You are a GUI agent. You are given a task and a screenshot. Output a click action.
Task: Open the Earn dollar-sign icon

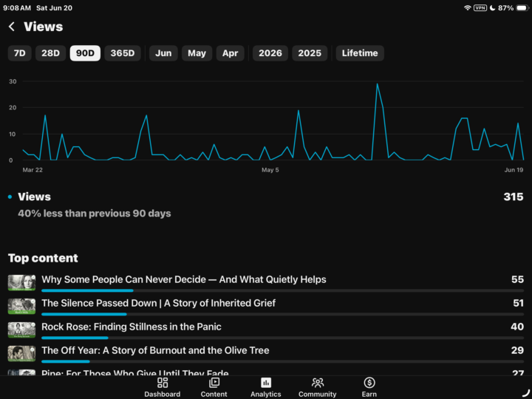tap(369, 383)
